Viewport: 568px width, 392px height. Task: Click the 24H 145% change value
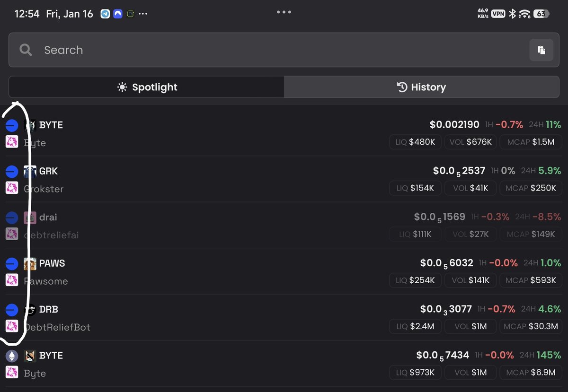click(549, 355)
